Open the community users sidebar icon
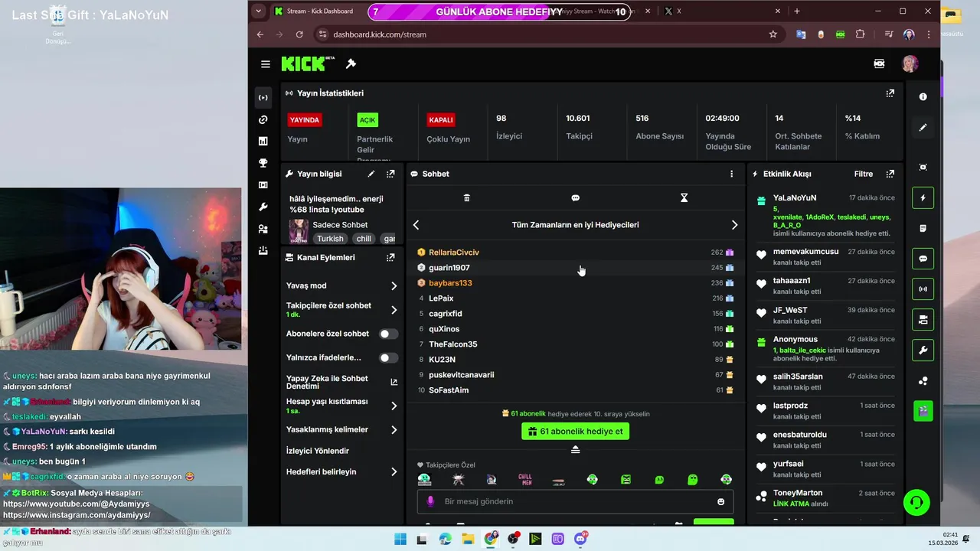Screen dimensions: 980x551 [263, 229]
